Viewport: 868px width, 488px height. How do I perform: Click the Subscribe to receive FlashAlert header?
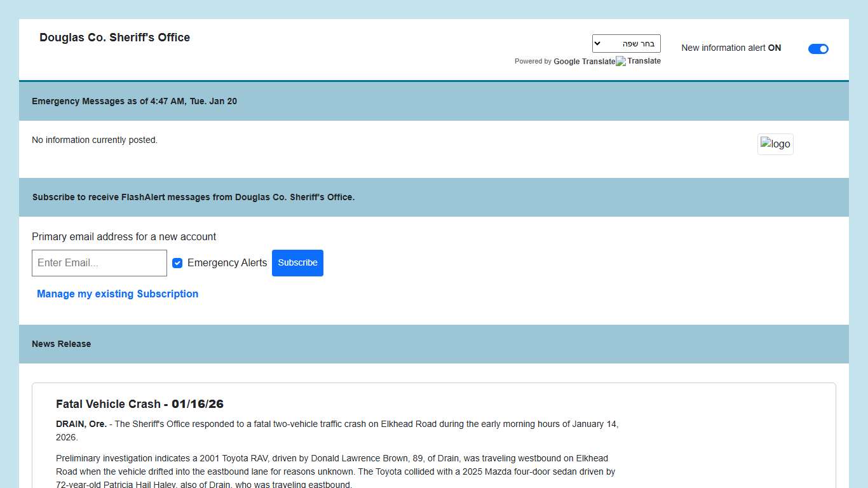[193, 197]
